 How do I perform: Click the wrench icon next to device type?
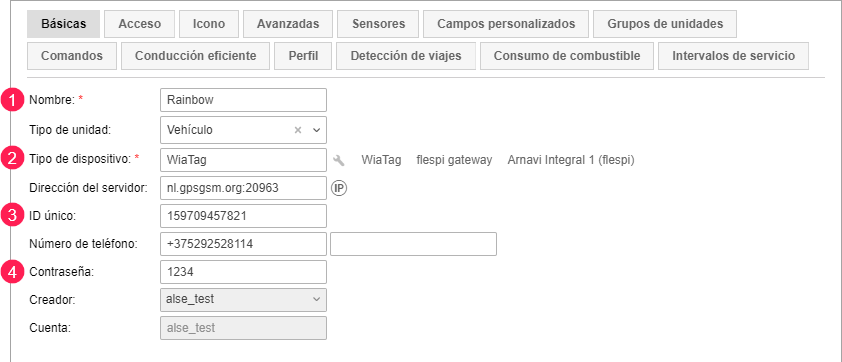coord(338,160)
